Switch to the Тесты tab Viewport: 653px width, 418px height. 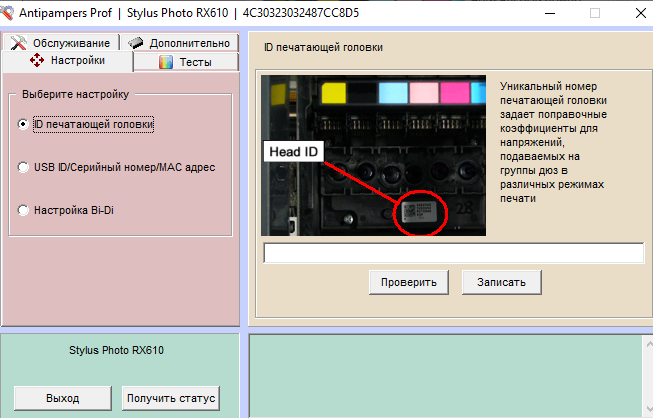186,62
